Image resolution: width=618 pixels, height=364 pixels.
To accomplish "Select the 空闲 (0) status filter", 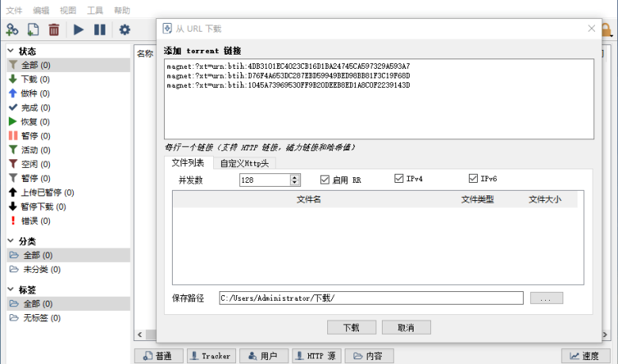I will click(69, 164).
